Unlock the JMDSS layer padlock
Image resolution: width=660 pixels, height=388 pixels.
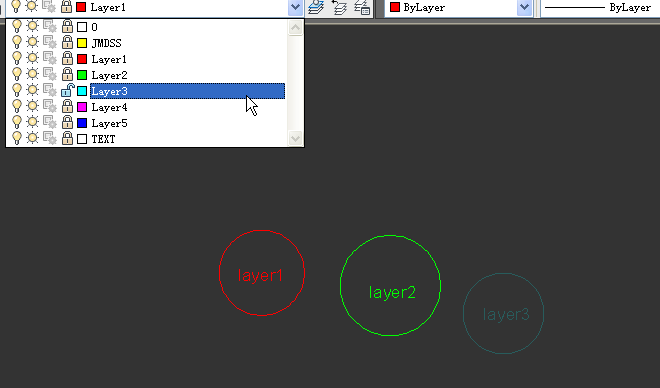tap(67, 43)
